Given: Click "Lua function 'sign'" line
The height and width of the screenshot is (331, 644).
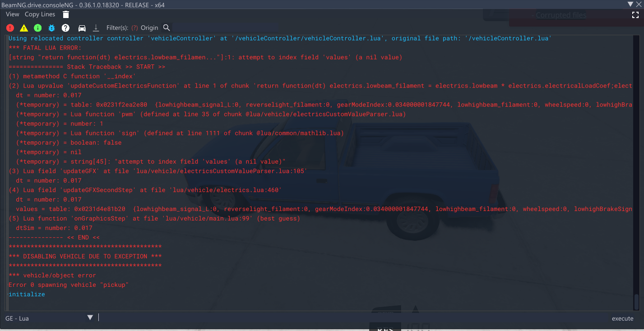Looking at the screenshot, I should pyautogui.click(x=180, y=133).
